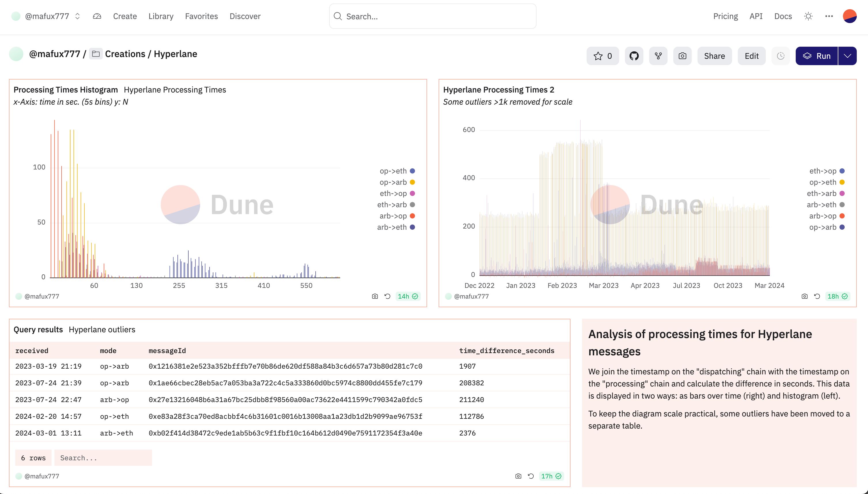The image size is (868, 494).
Task: Focus the table Search field
Action: click(x=103, y=458)
